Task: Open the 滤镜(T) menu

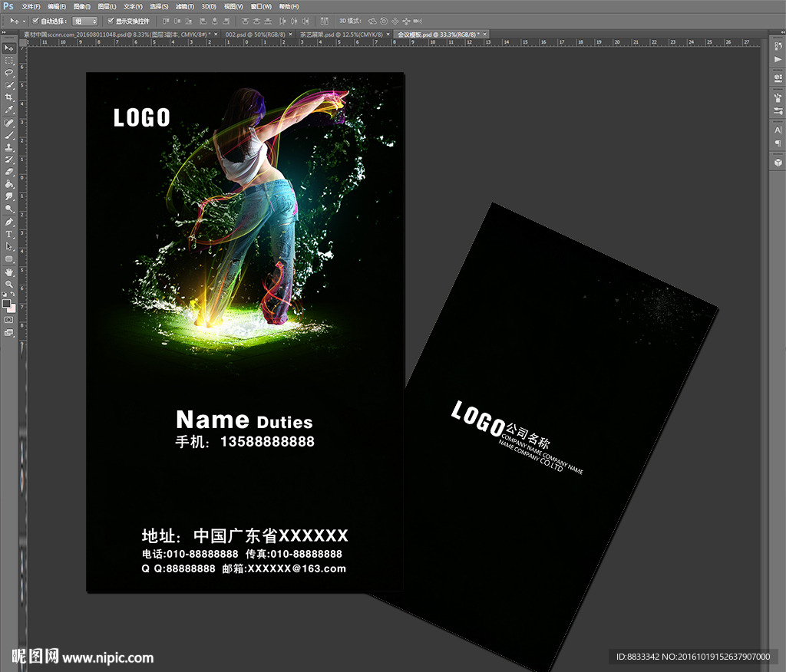Action: [x=185, y=6]
